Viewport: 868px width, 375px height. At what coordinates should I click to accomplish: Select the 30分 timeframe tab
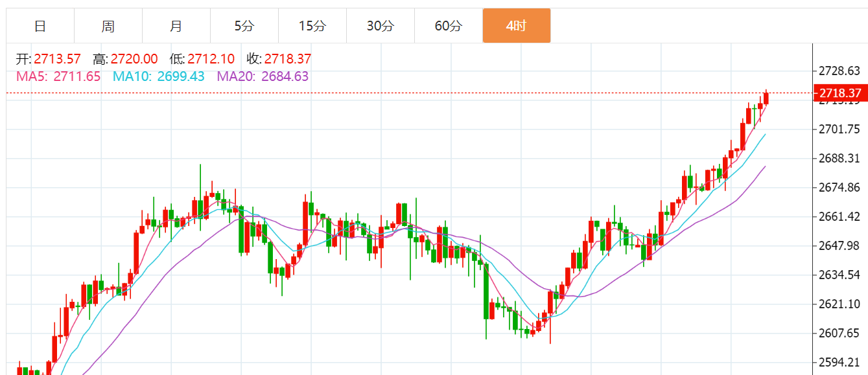tap(381, 26)
